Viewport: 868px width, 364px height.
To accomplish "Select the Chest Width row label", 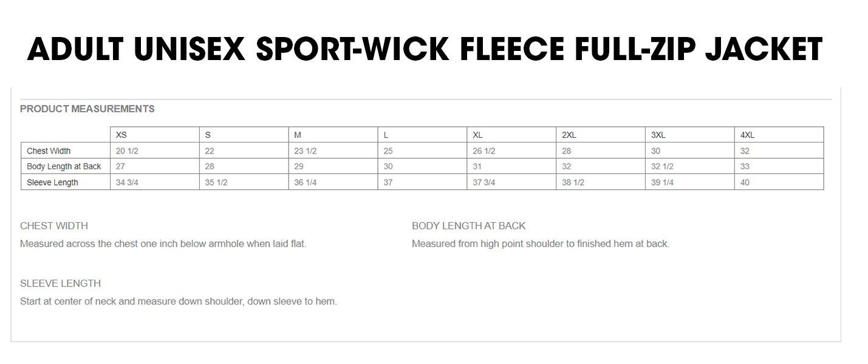I will [49, 151].
